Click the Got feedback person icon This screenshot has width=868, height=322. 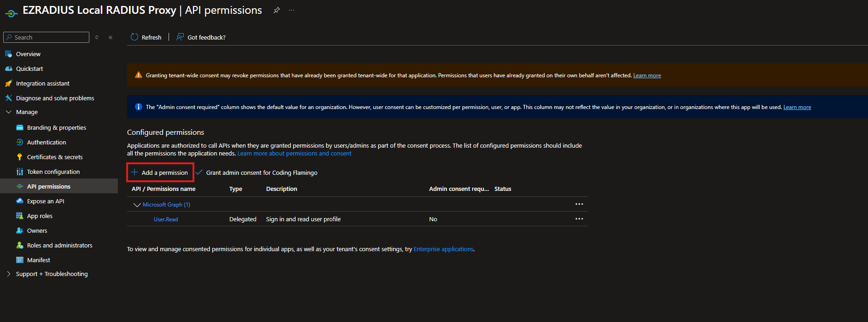click(180, 37)
